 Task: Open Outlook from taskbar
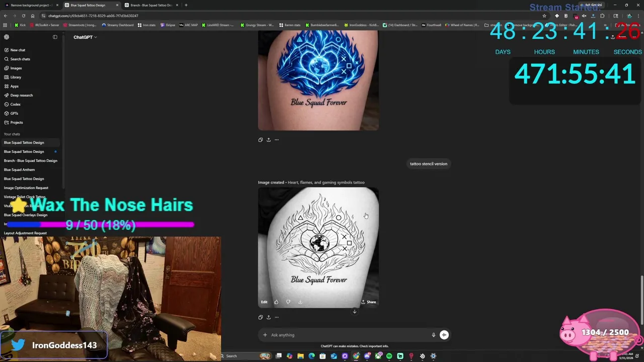click(x=334, y=356)
